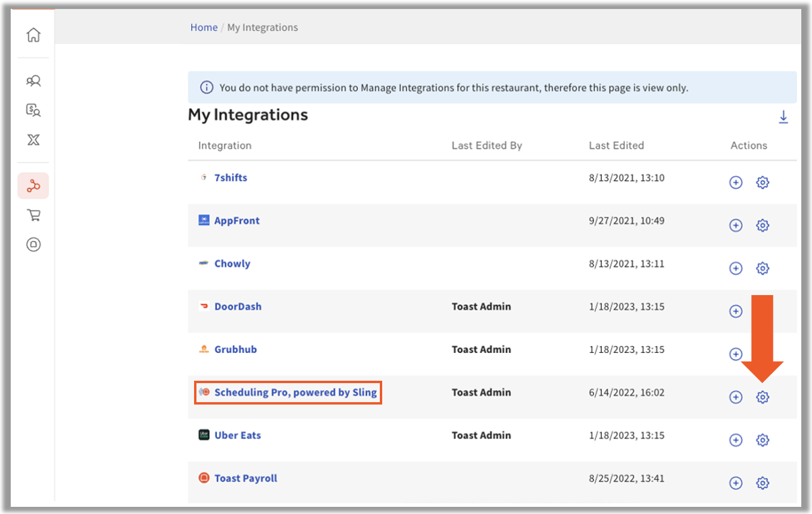Click the people search icon in the sidebar
Image resolution: width=812 pixels, height=514 pixels.
[x=33, y=81]
